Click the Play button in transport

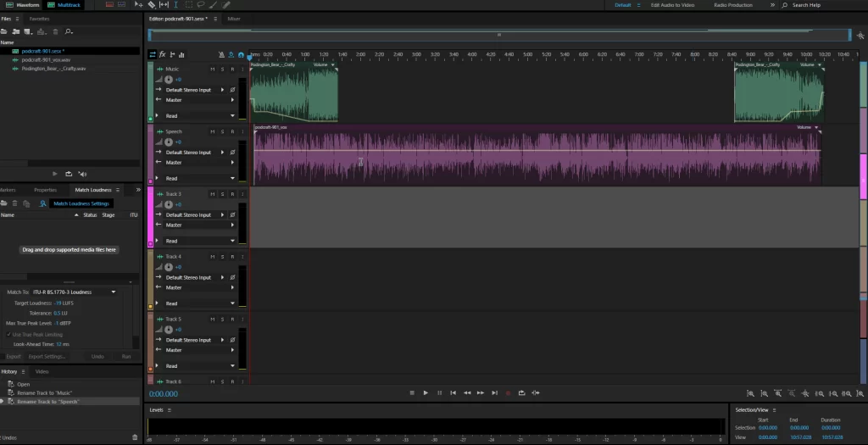(x=426, y=393)
